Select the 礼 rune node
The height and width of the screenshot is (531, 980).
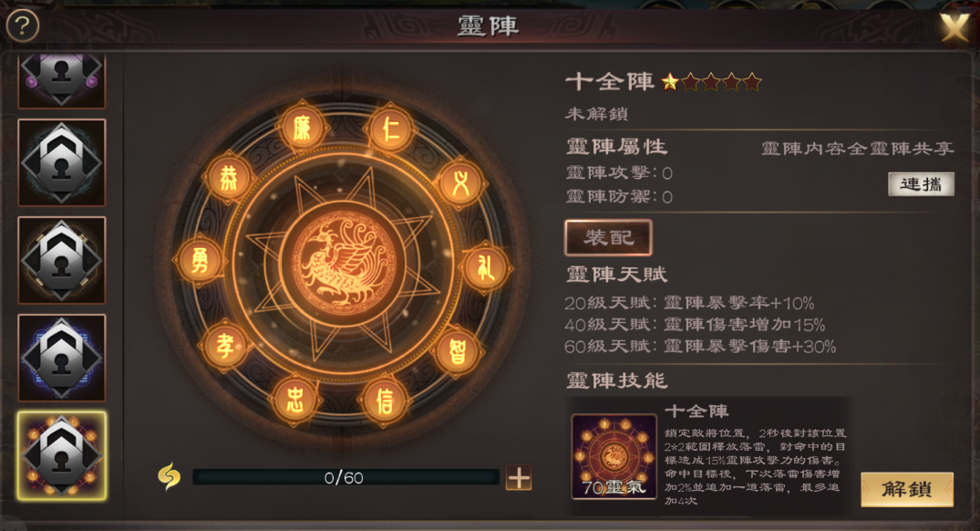tap(485, 268)
